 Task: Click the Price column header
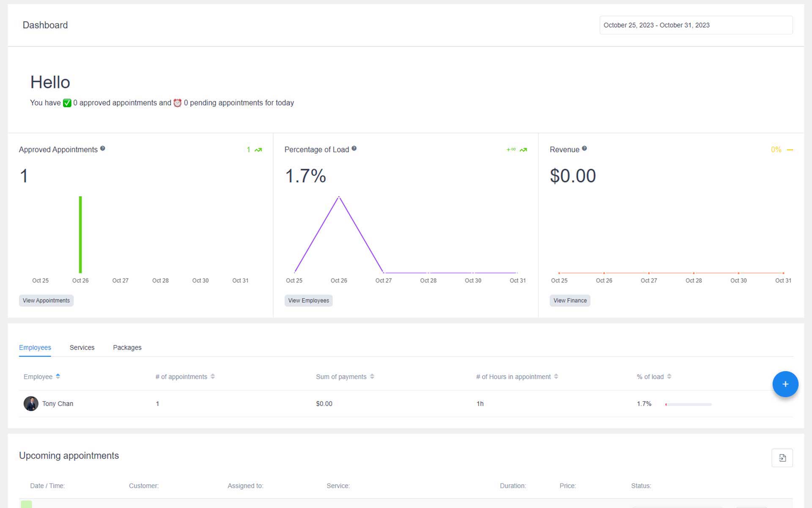568,486
